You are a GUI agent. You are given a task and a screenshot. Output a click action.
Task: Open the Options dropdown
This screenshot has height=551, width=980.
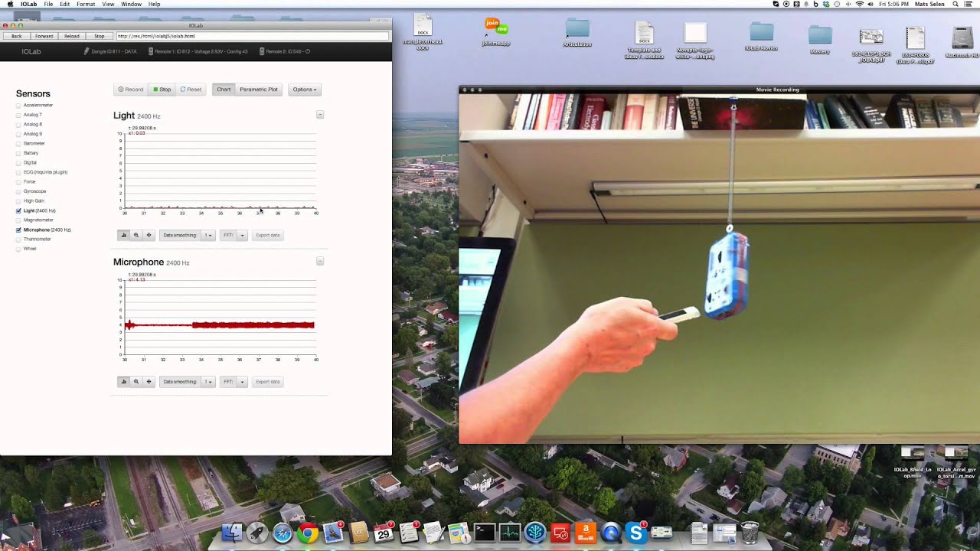(304, 90)
